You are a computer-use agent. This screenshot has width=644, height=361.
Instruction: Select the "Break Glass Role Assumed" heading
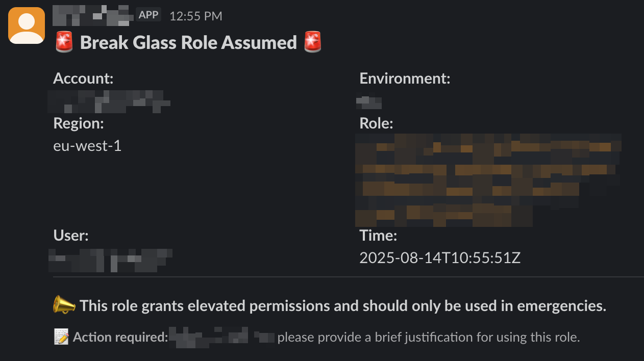(x=188, y=43)
